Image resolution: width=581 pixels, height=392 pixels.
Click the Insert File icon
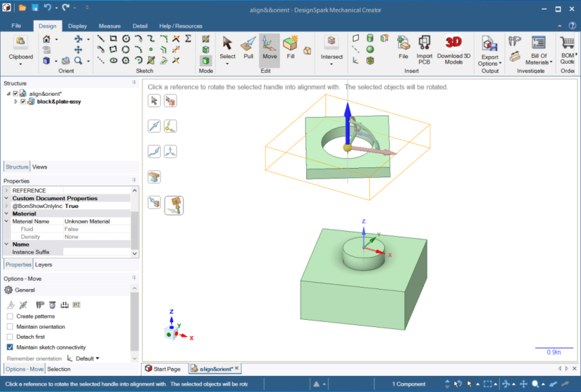[x=404, y=48]
